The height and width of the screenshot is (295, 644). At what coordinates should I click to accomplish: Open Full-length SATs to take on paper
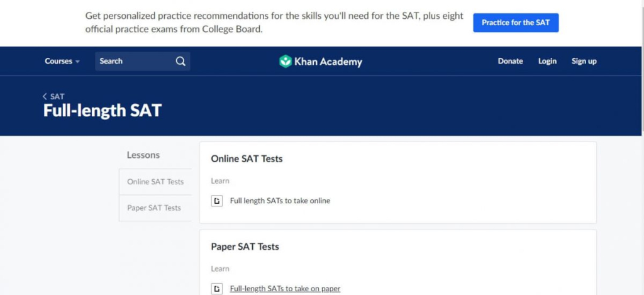point(285,289)
